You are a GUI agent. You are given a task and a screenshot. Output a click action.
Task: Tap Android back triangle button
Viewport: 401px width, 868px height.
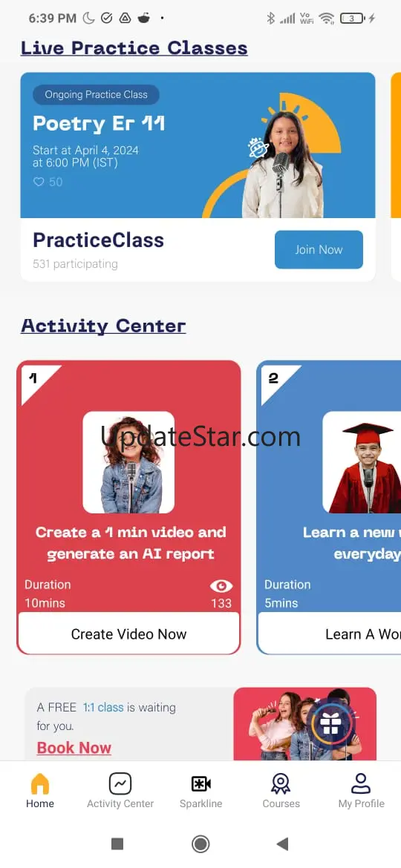(282, 844)
